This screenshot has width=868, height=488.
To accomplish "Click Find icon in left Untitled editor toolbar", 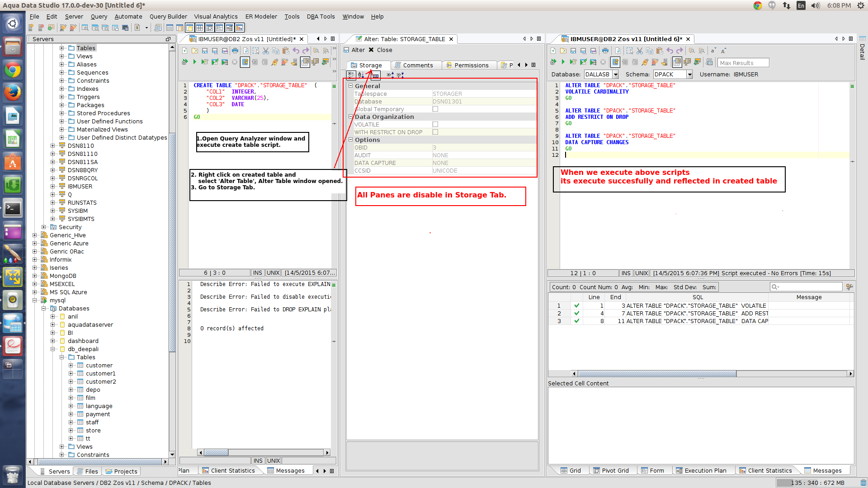I will pos(316,51).
